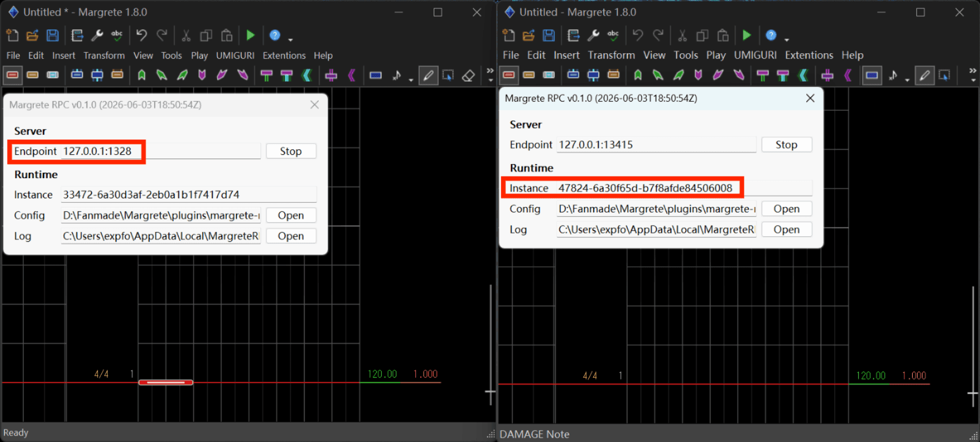Click Open folder icon in left Margrete window
The width and height of the screenshot is (980, 442).
33,35
